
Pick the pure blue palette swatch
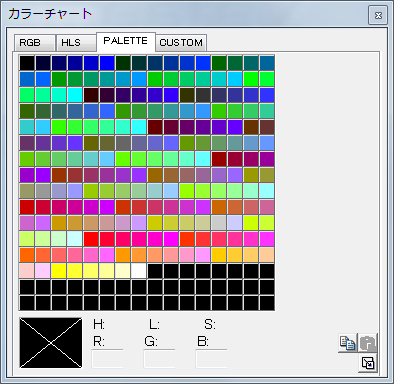click(107, 63)
